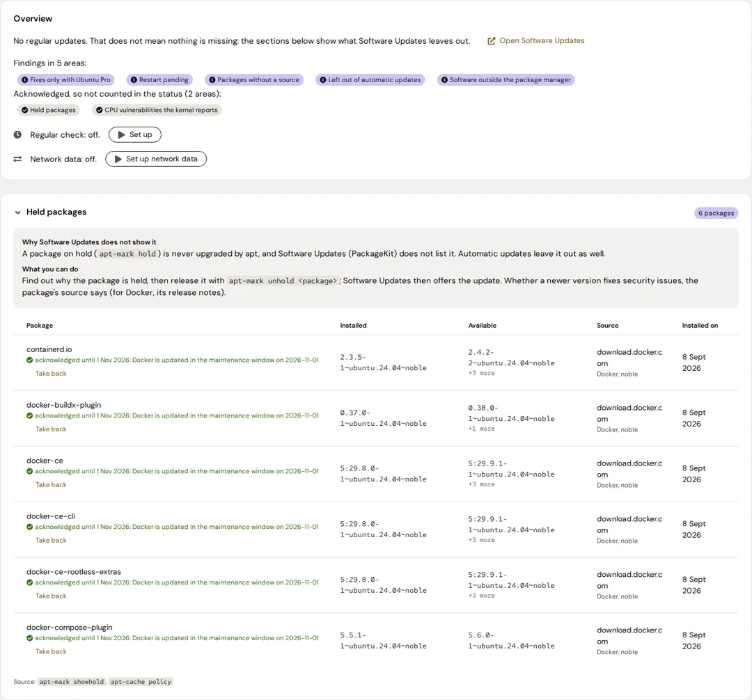Click the Source column header
The width and height of the screenshot is (752, 700).
tap(608, 326)
